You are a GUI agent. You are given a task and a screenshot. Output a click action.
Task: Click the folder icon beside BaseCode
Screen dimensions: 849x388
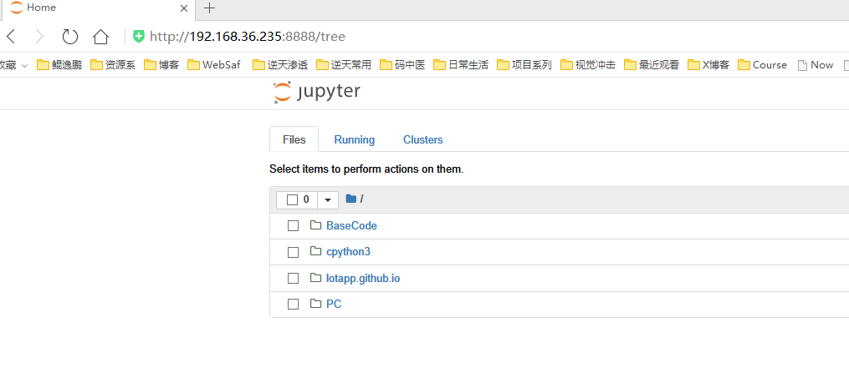click(316, 225)
